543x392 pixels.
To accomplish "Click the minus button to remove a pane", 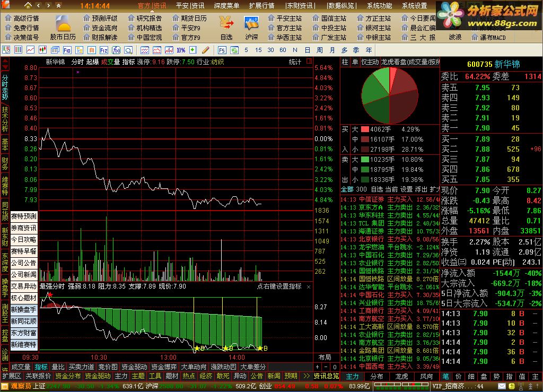I will [x=326, y=367].
